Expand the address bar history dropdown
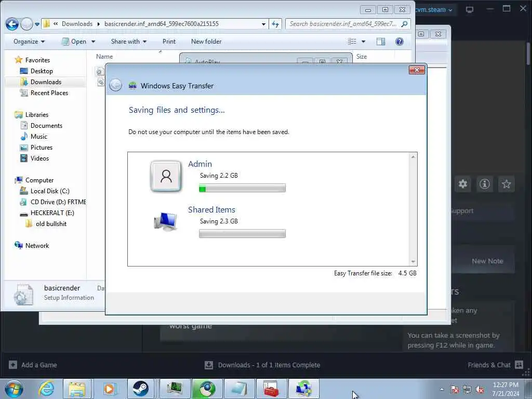The height and width of the screenshot is (399, 532). 263,24
